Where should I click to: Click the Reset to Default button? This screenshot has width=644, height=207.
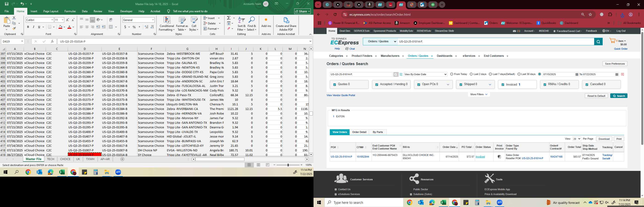click(596, 96)
